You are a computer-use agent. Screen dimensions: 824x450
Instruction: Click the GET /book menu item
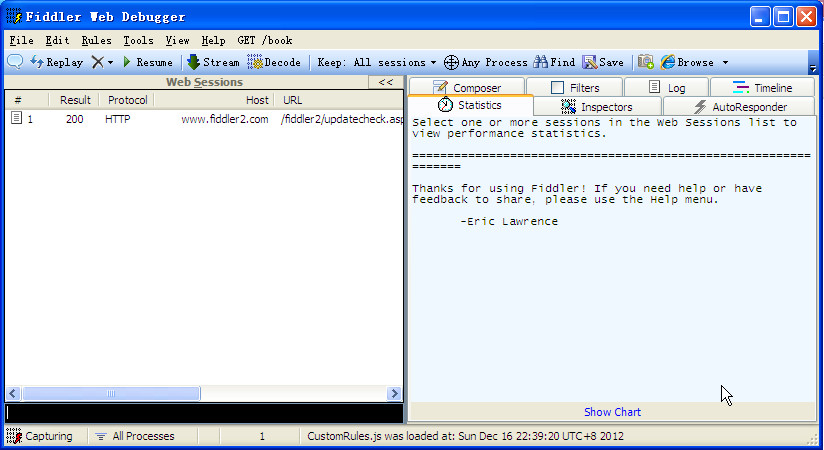point(264,40)
